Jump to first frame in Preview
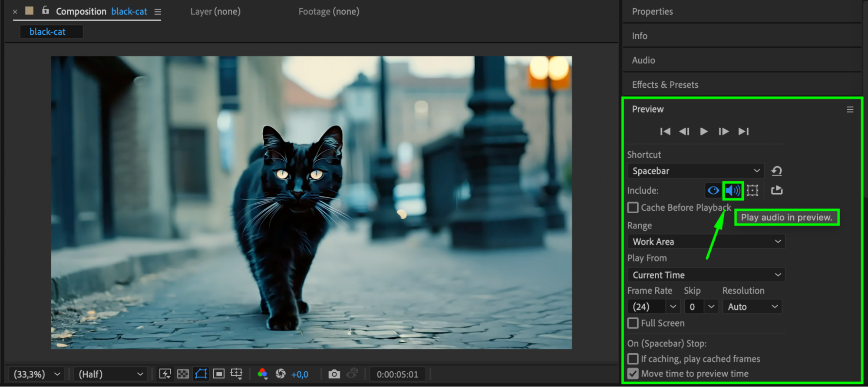Viewport: 868px width, 387px height. 665,132
